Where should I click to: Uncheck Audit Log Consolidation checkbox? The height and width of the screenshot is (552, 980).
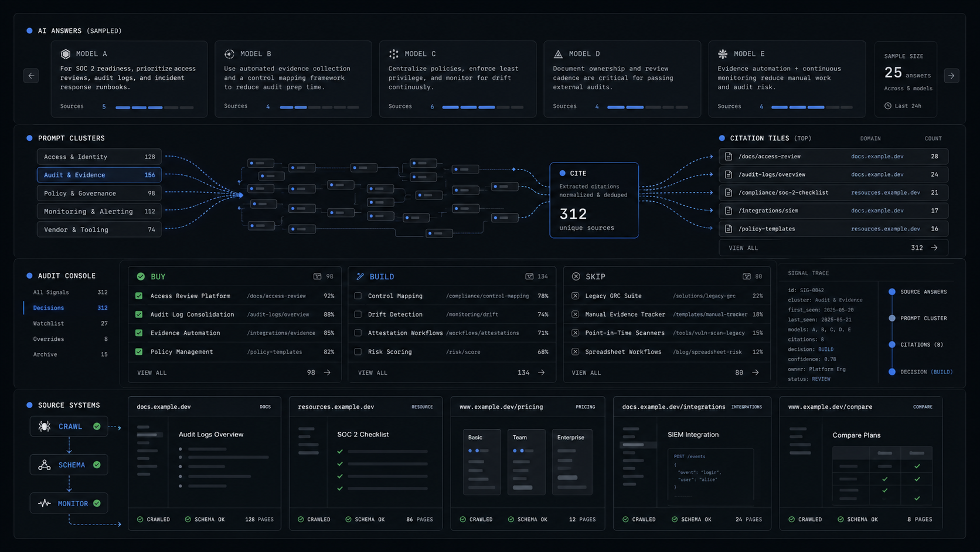139,314
